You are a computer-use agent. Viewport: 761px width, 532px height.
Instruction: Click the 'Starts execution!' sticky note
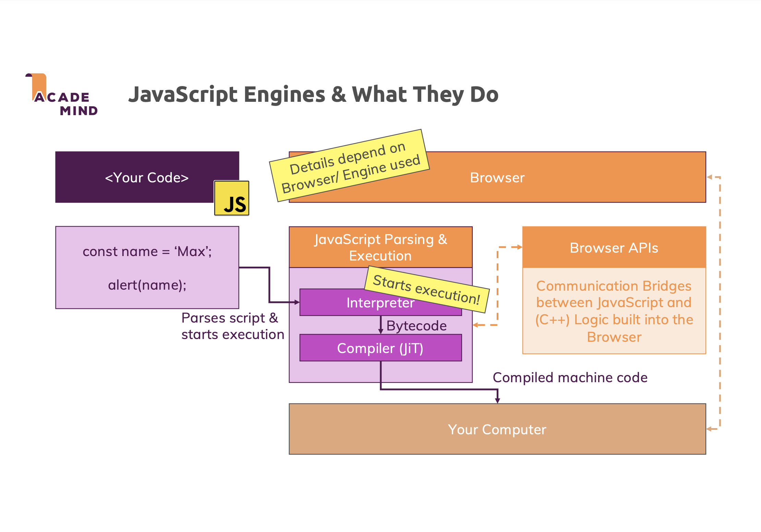coord(427,290)
